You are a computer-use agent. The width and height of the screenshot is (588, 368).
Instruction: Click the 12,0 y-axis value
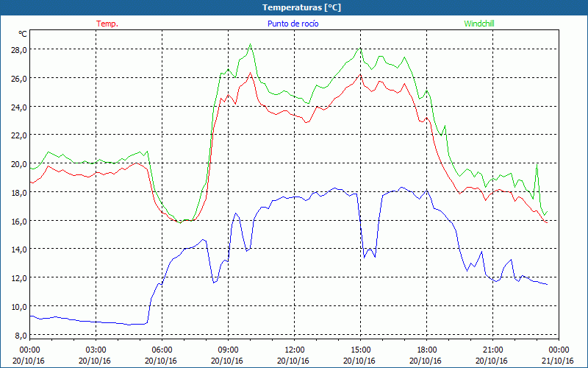tap(19, 278)
